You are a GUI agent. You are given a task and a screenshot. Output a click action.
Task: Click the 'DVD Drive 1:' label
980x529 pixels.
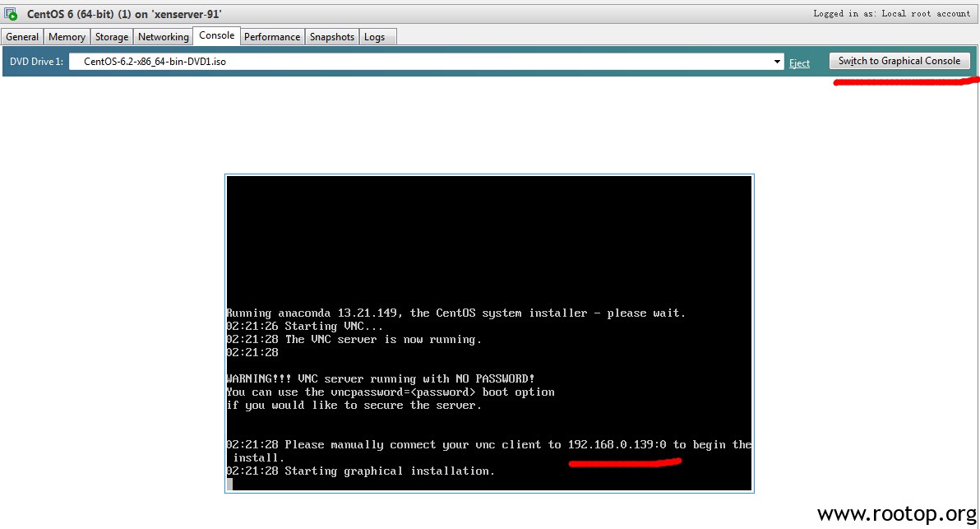36,61
